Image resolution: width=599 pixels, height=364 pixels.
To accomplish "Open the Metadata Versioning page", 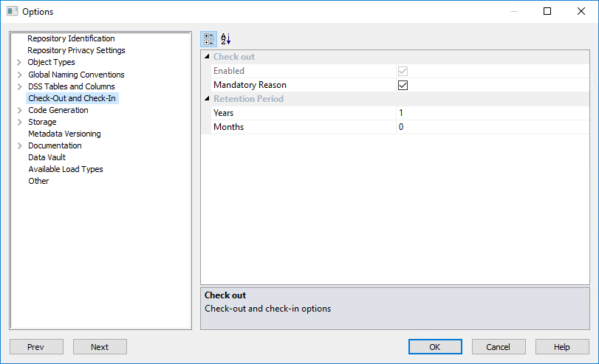I will [64, 134].
